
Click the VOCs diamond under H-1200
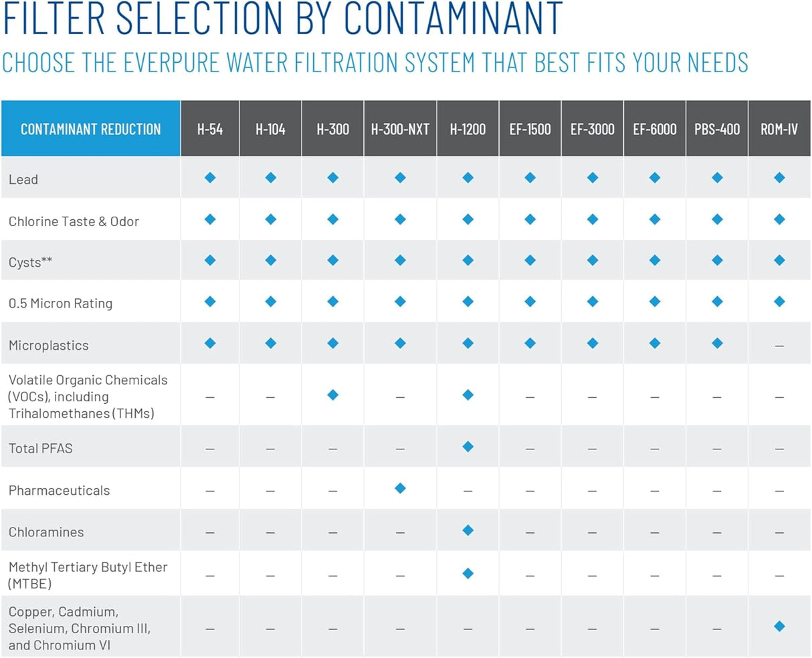click(468, 395)
